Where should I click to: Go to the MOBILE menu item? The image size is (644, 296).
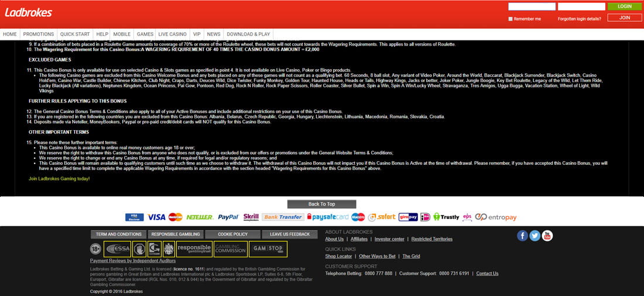click(x=122, y=34)
